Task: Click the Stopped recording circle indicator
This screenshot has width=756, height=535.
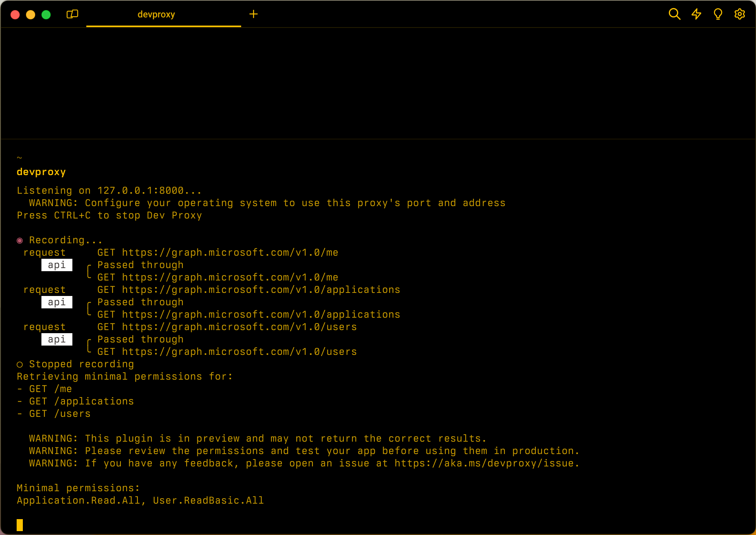Action: point(20,365)
